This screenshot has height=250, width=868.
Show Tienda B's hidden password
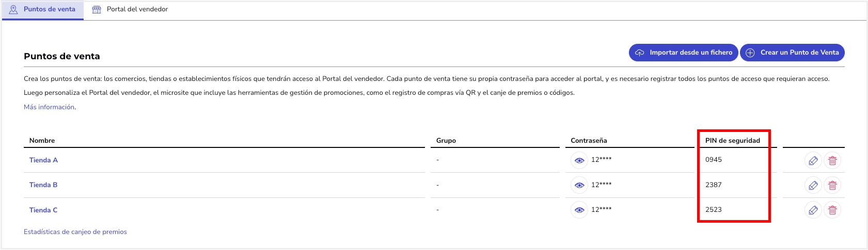pyautogui.click(x=579, y=185)
